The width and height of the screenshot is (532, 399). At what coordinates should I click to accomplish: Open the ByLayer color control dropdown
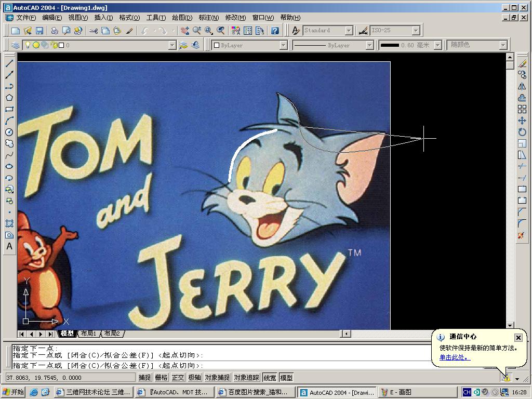tap(283, 45)
